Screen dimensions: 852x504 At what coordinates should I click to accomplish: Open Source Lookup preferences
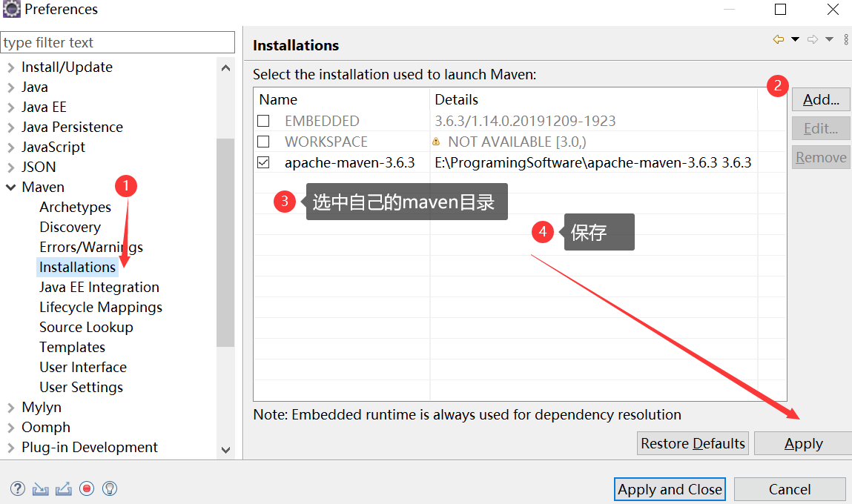click(x=86, y=328)
